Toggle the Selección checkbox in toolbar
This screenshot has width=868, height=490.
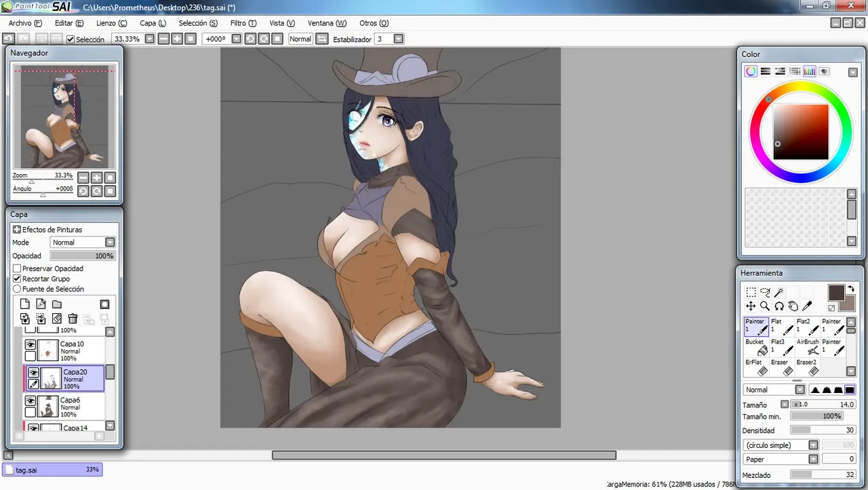[71, 39]
